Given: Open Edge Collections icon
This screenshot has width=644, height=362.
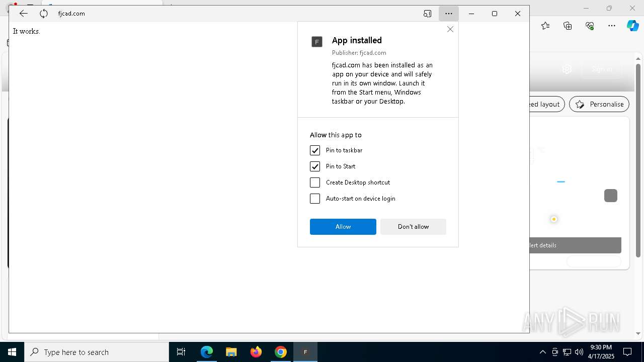Looking at the screenshot, I should coord(568,26).
